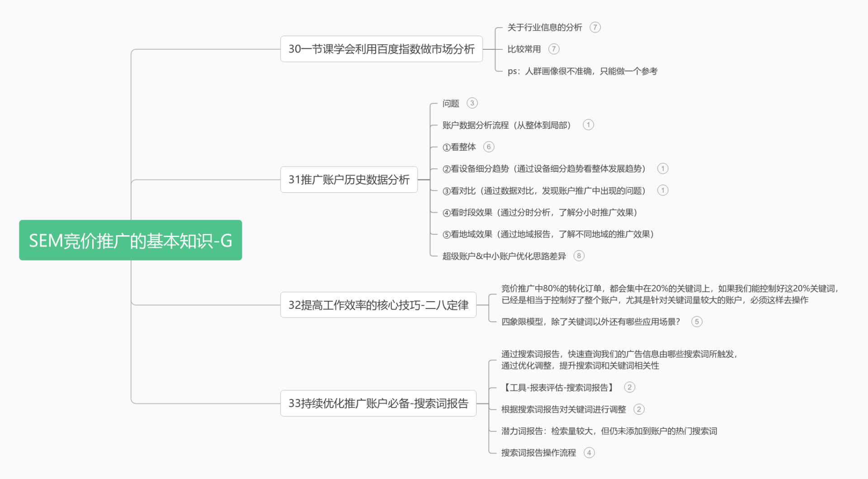Expand the badge after 账户数据分析流程（从整体到局部）
The height and width of the screenshot is (479, 868).
(x=588, y=125)
